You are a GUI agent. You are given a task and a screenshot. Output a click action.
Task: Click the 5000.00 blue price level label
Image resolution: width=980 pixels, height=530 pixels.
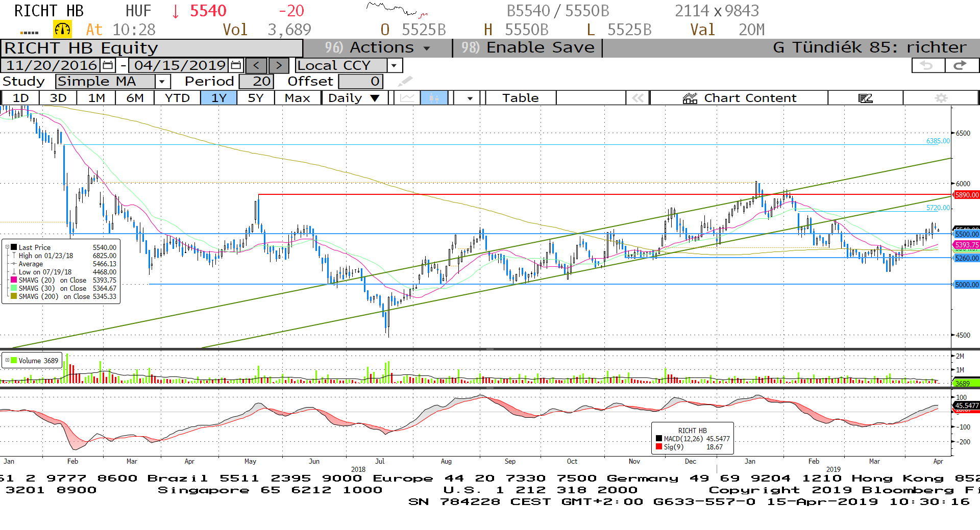(x=967, y=285)
